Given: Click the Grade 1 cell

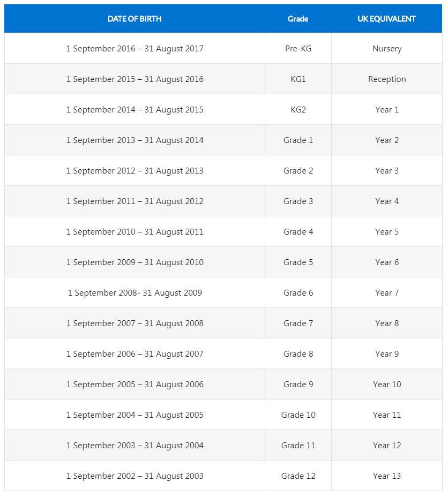Looking at the screenshot, I should click(298, 140).
